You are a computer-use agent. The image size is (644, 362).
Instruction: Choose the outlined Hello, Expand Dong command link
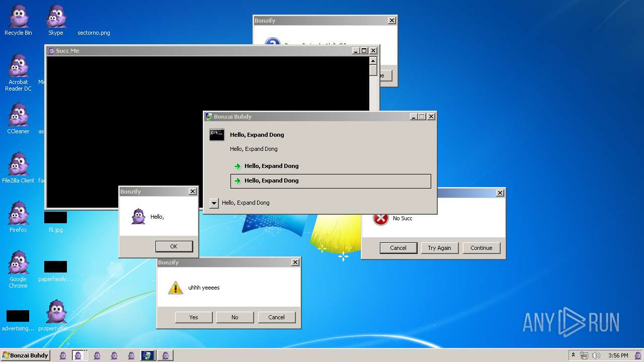(331, 181)
